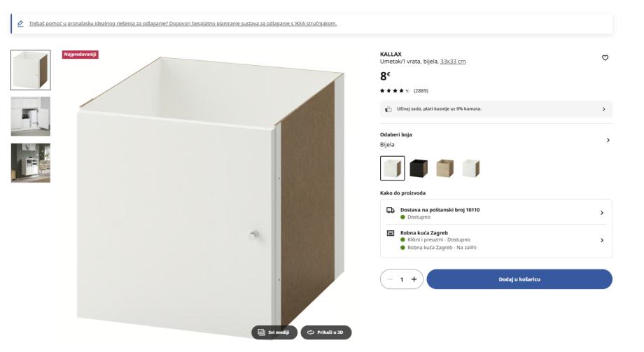Expand Dostava na poštanski broj 10110
The width and height of the screenshot is (644, 352).
pyautogui.click(x=601, y=212)
